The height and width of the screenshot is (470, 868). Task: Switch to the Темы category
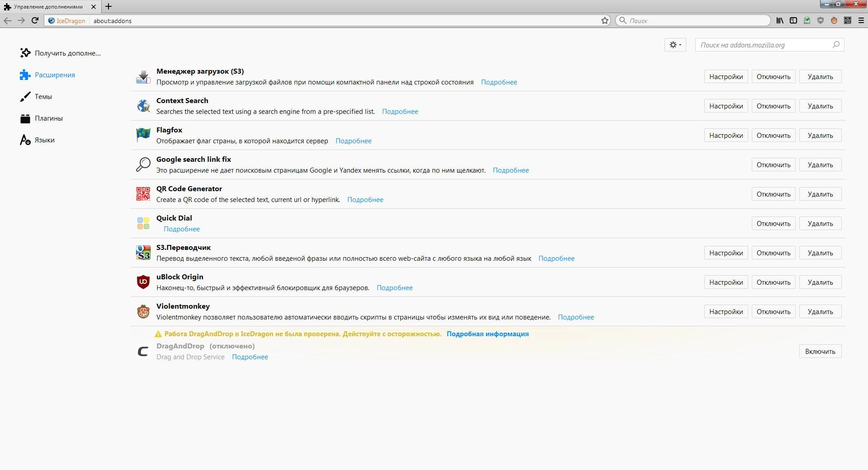pos(36,96)
